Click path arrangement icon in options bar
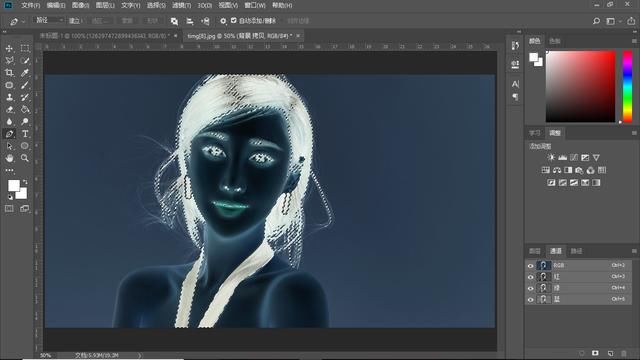640x360 pixels. (x=205, y=21)
